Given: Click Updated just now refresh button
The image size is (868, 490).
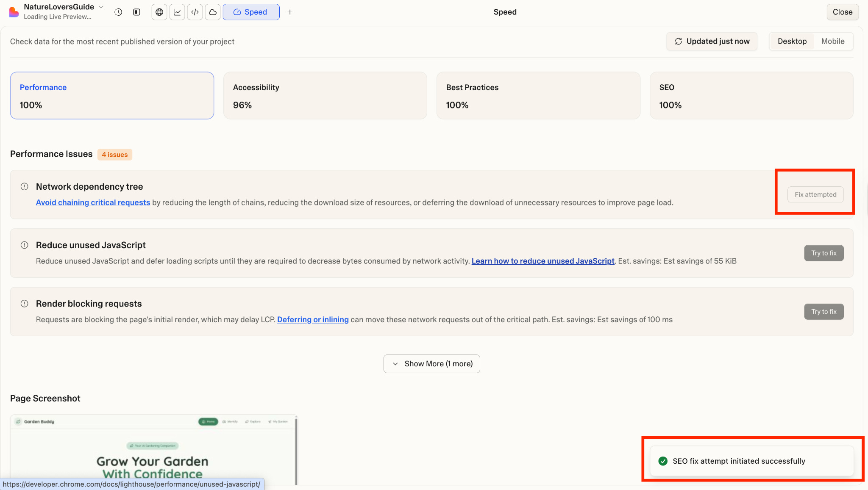Looking at the screenshot, I should 712,42.
